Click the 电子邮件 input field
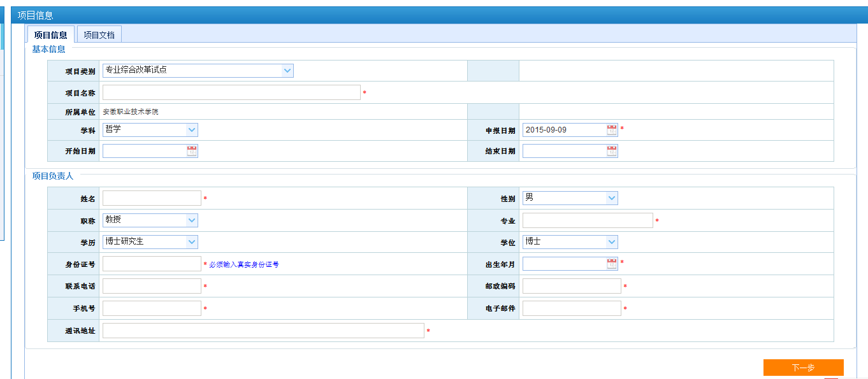Viewport: 868px width, 379px height. (x=572, y=308)
